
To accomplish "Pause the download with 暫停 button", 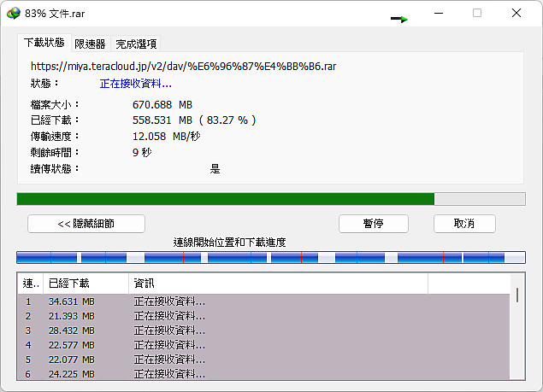I will pyautogui.click(x=374, y=224).
